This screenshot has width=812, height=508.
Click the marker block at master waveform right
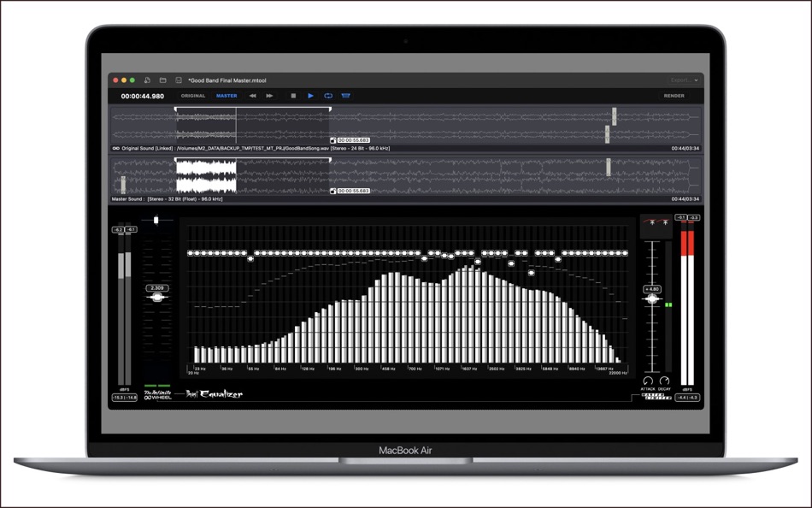609,168
